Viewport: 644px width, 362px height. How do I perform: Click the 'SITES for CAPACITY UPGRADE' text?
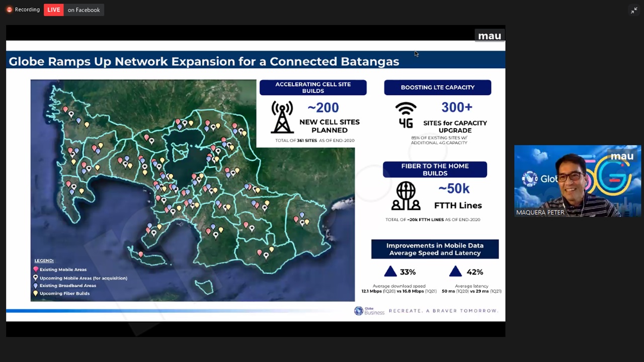[x=455, y=126]
